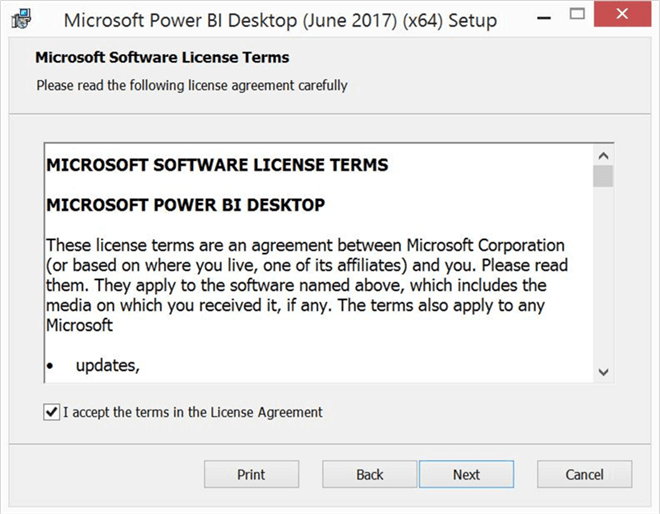The height and width of the screenshot is (514, 660).
Task: Click the license scrollbar thumb
Action: point(603,176)
